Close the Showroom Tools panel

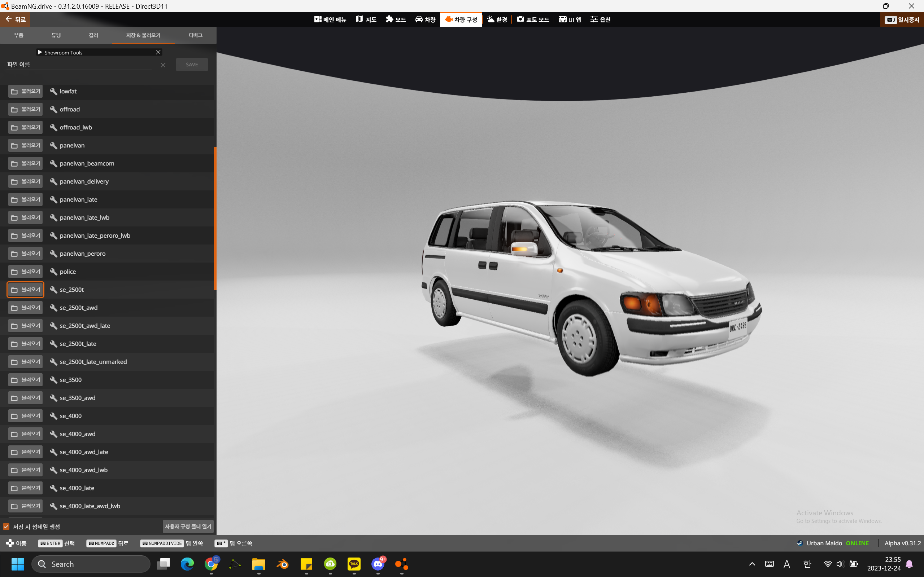[x=158, y=52]
